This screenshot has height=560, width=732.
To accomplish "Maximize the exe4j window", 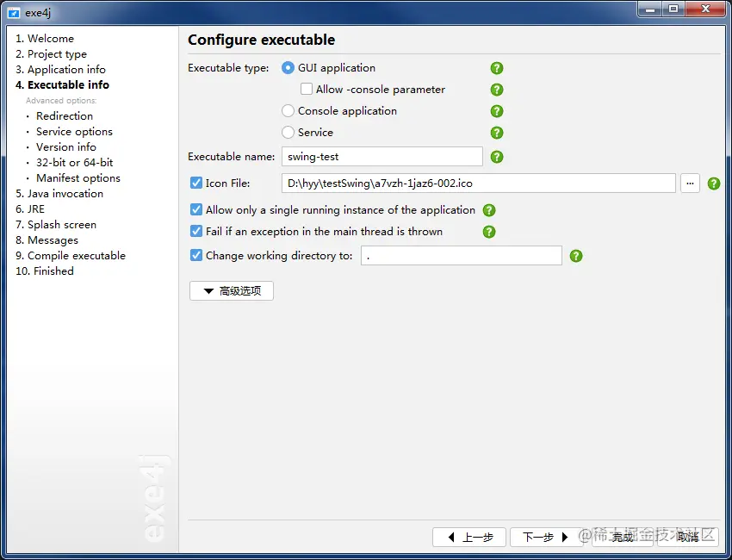I will click(x=673, y=9).
